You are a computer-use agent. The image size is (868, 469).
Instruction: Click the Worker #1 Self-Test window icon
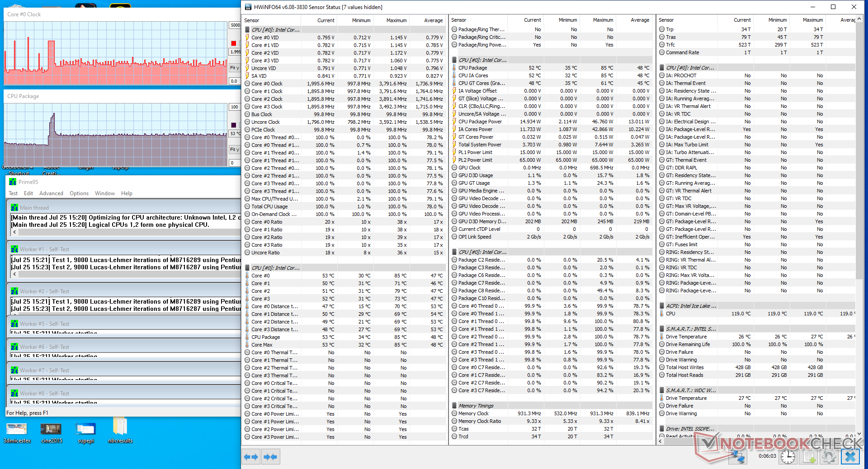click(x=14, y=249)
